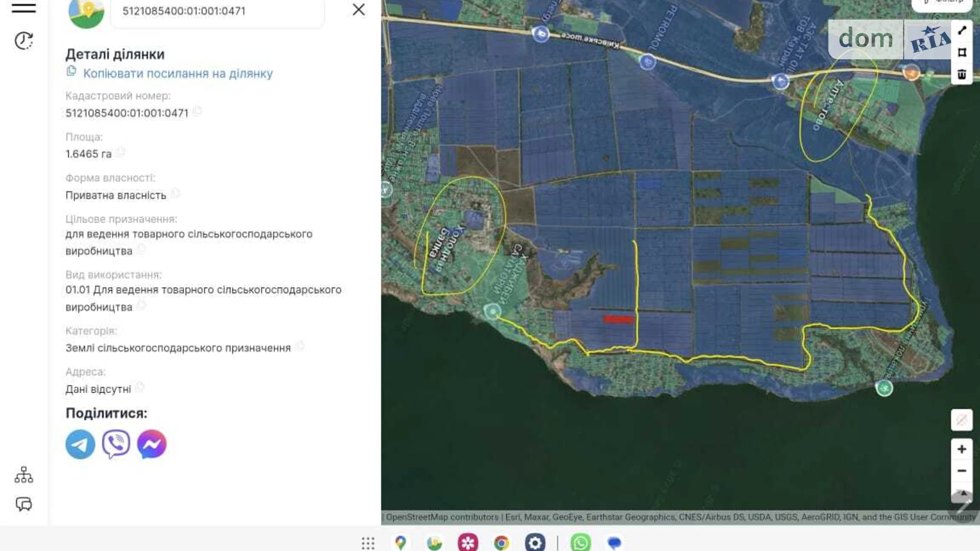Image resolution: width=980 pixels, height=551 pixels.
Task: Zoom out on the map
Action: 961,471
